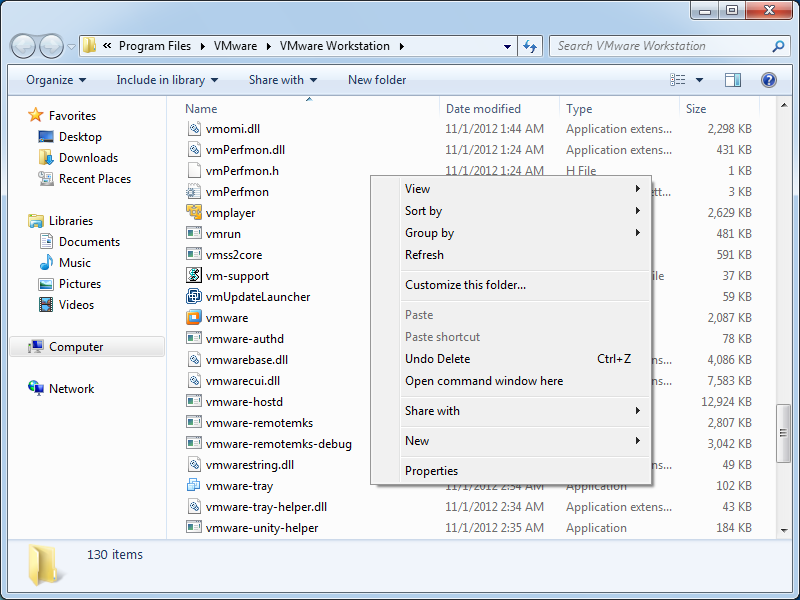Viewport: 800px width, 600px height.
Task: Click the vm-support script icon
Action: (x=195, y=276)
